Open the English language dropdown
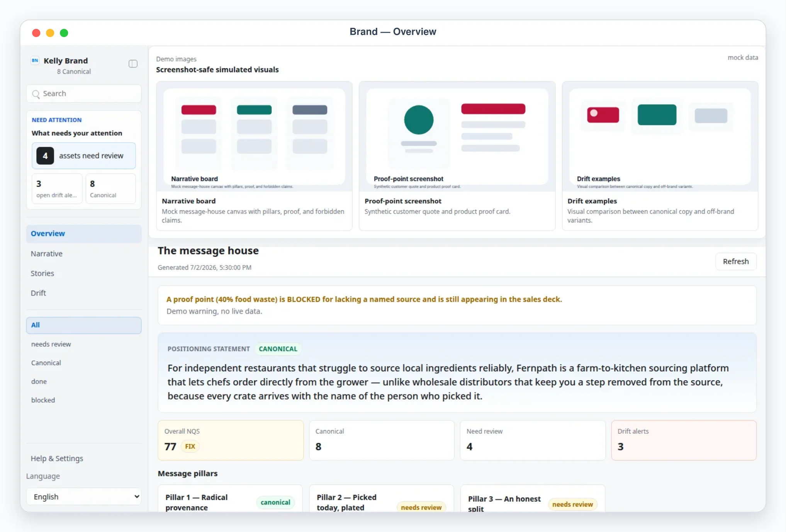The height and width of the screenshot is (532, 786). coord(84,496)
